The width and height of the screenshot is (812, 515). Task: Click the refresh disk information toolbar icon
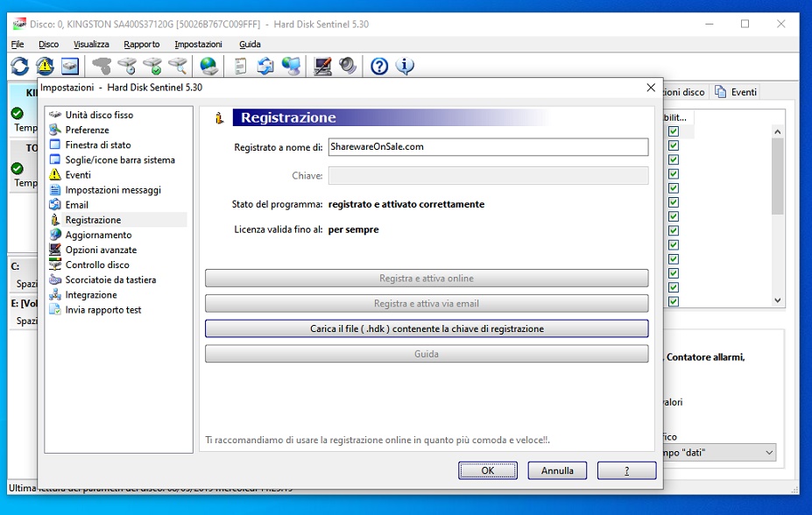click(19, 67)
